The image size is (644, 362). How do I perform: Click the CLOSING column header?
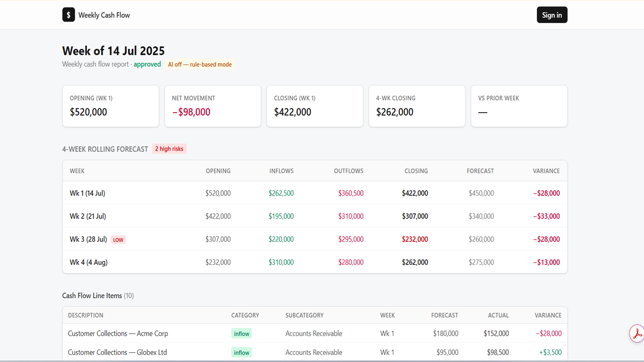coord(416,171)
